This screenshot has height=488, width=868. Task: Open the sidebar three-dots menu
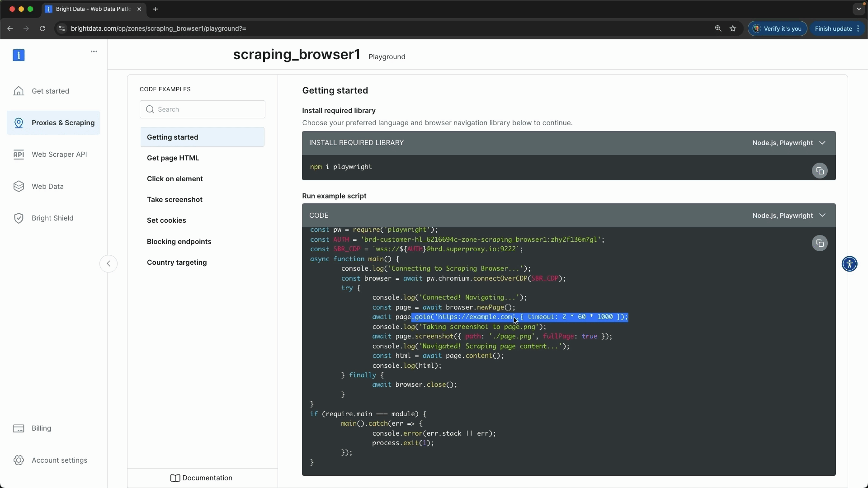(94, 52)
